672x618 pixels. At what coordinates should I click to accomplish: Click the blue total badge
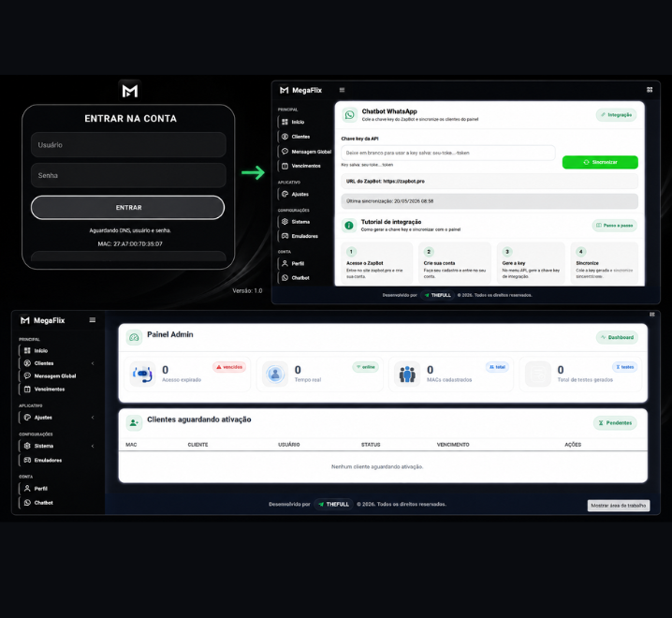pos(497,367)
